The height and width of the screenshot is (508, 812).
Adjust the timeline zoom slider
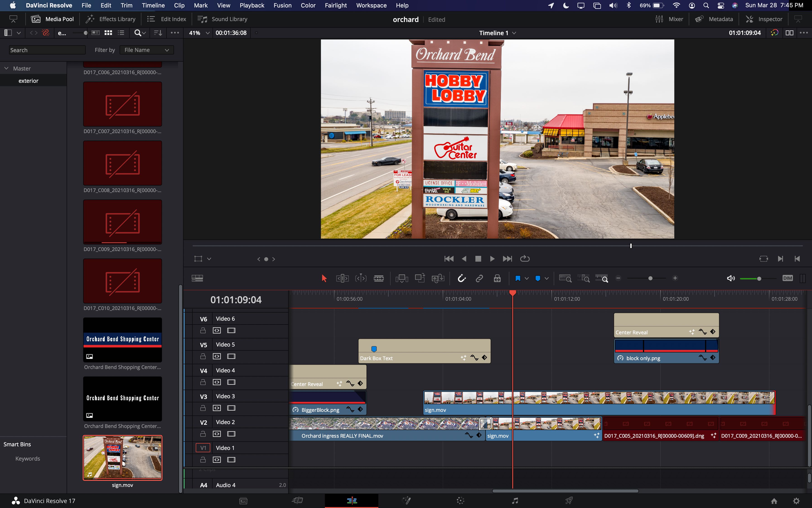[x=650, y=278]
